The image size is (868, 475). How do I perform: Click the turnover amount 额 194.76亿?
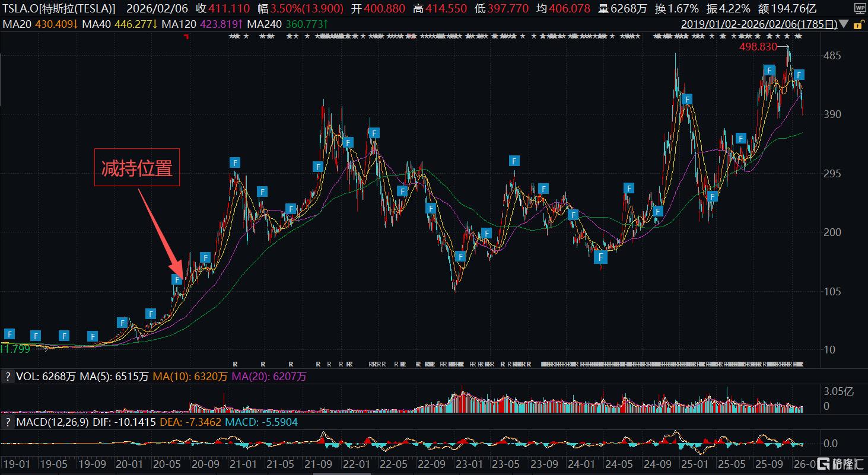click(x=787, y=9)
